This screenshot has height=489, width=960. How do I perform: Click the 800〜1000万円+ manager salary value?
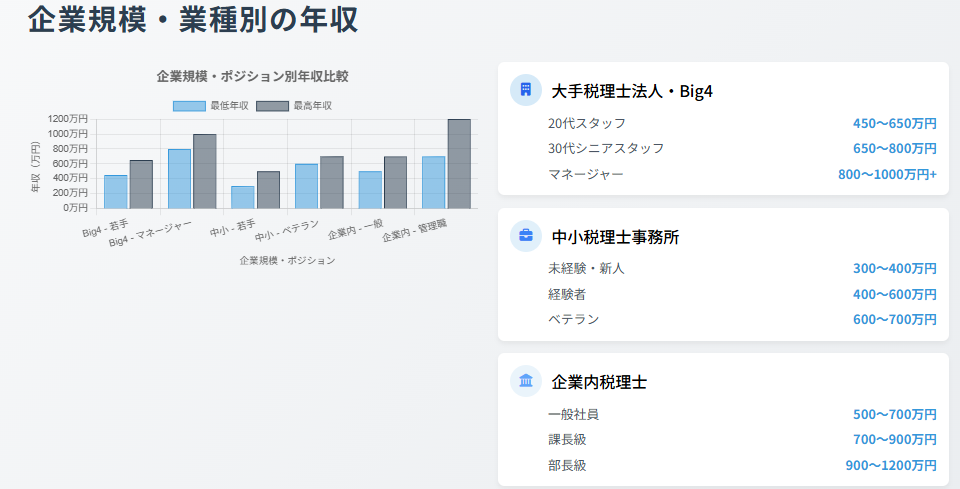click(x=887, y=174)
